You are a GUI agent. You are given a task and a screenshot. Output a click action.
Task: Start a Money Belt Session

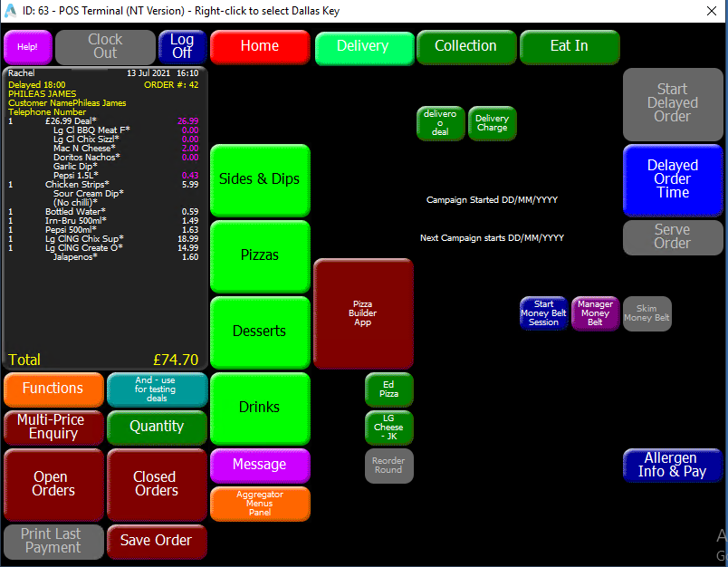click(543, 312)
